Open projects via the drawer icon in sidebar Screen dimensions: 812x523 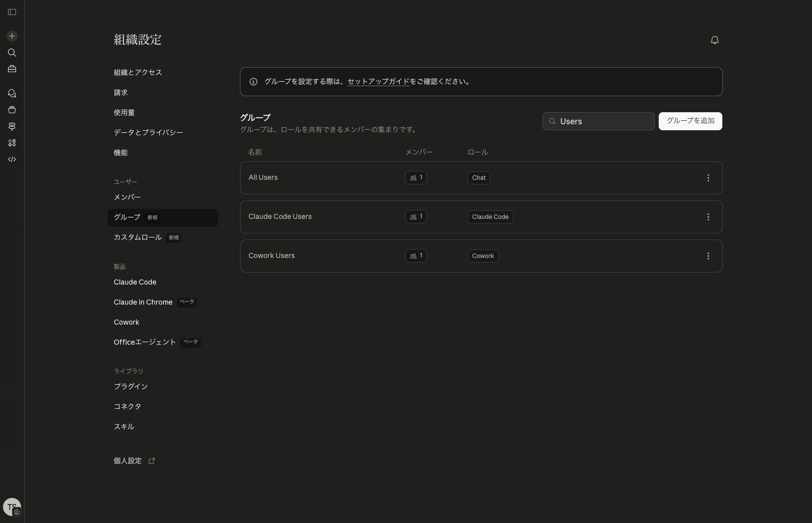12,110
